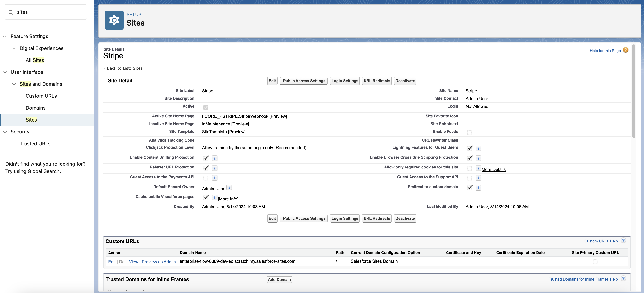Open Trusted URLs in the sidebar
This screenshot has height=293, width=644.
tap(35, 144)
